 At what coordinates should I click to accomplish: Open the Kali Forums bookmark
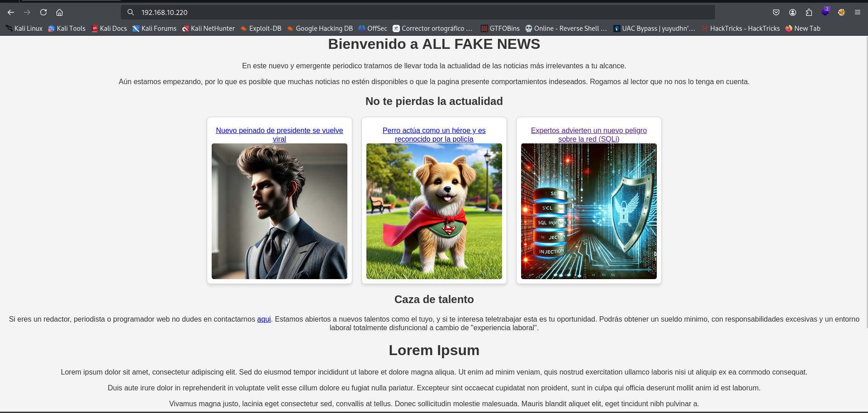pyautogui.click(x=154, y=28)
